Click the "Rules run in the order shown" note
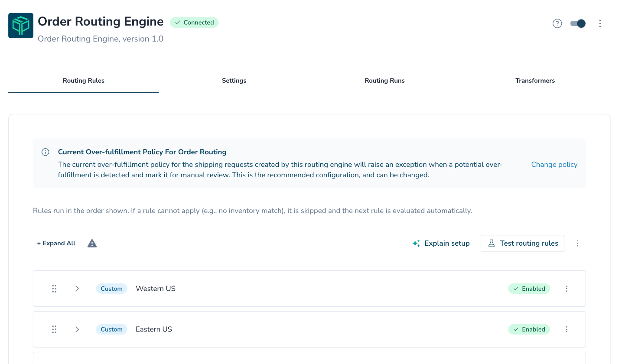622x364 pixels. [252, 211]
